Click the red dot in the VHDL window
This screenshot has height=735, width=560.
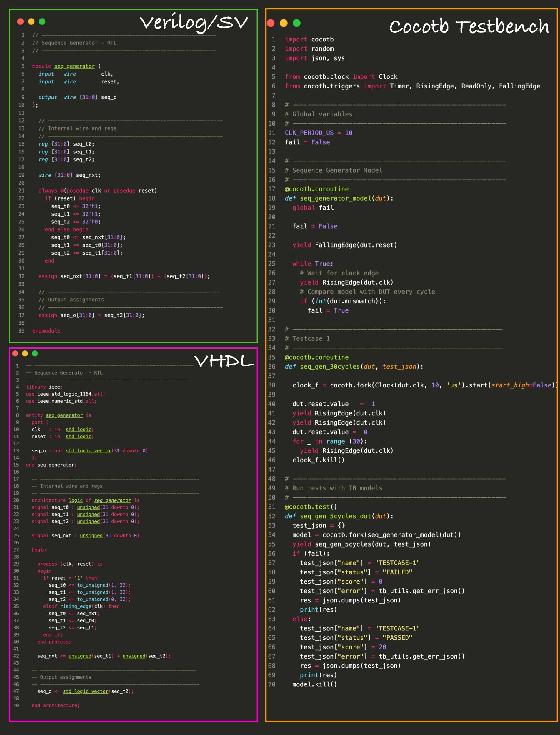15,353
